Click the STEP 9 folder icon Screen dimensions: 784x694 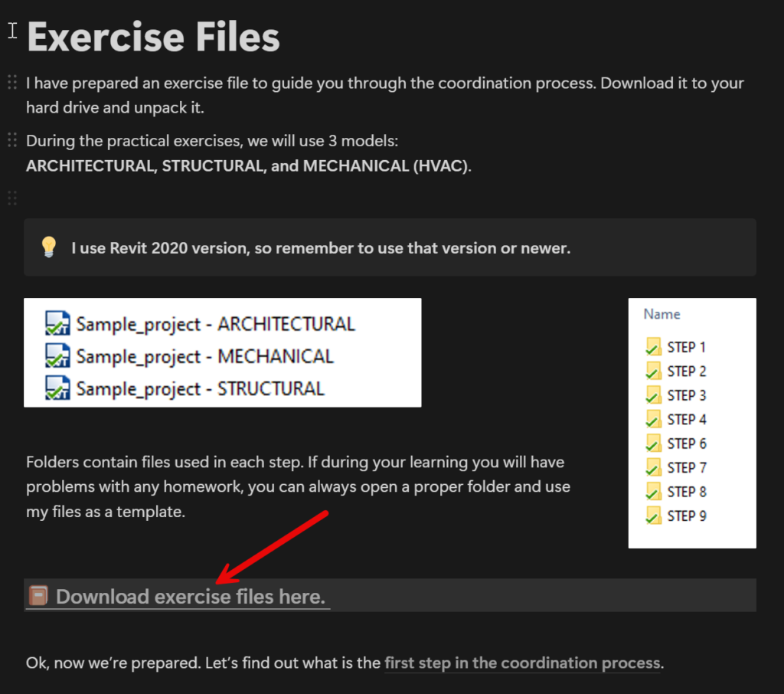653,516
